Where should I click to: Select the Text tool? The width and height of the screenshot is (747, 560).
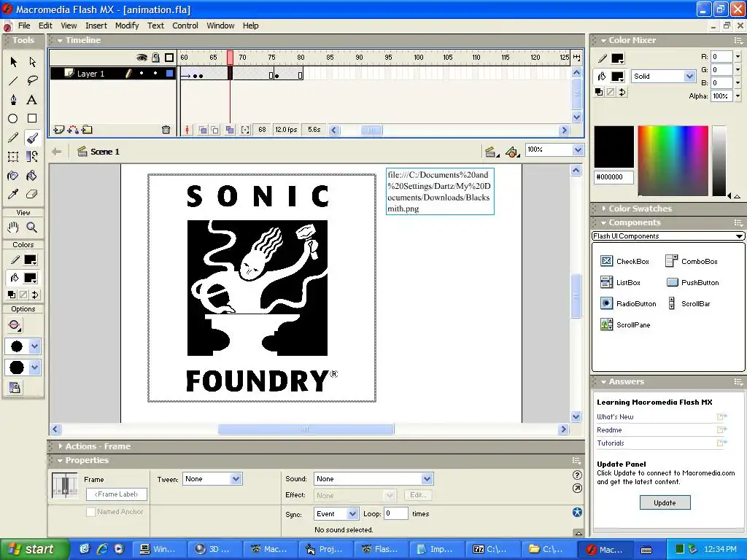point(32,99)
